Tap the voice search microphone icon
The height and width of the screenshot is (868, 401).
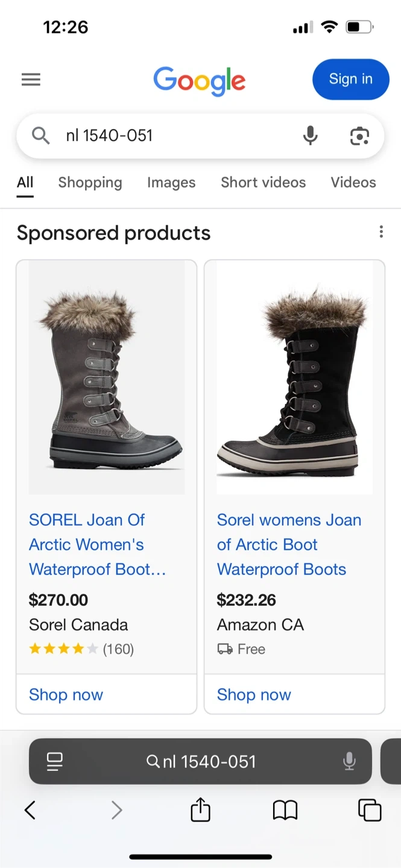pyautogui.click(x=310, y=136)
